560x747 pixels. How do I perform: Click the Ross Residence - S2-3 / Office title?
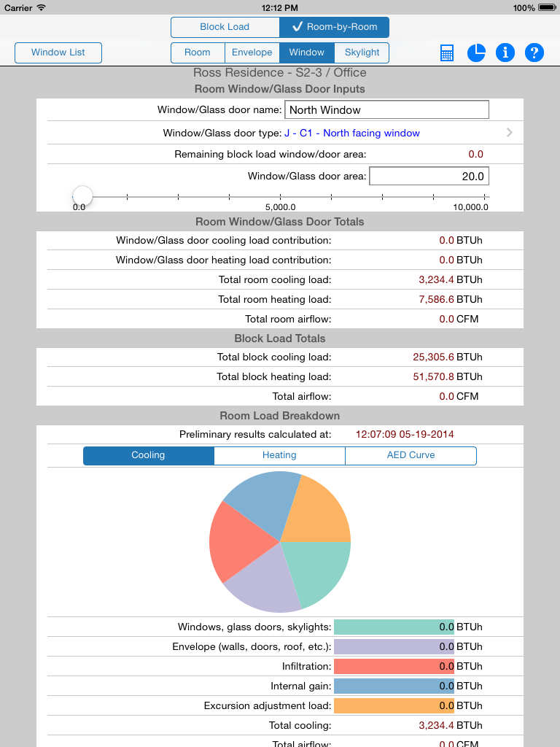(279, 72)
